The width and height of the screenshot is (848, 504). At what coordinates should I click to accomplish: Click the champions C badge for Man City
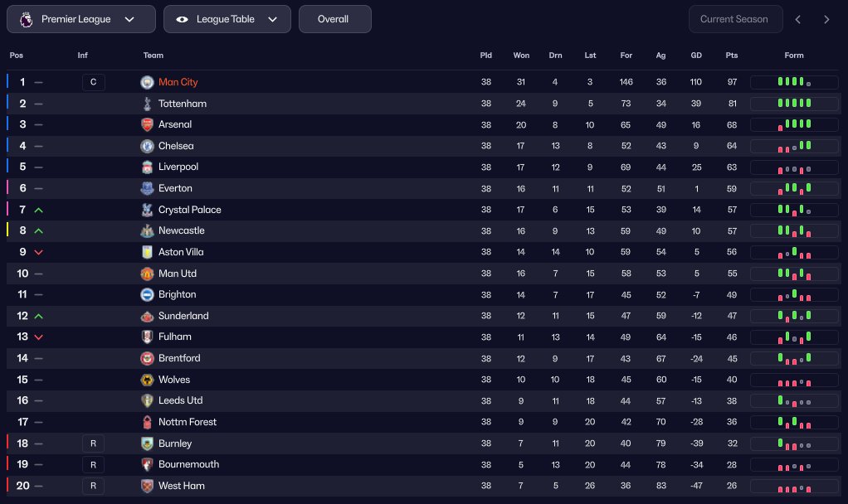coord(94,82)
